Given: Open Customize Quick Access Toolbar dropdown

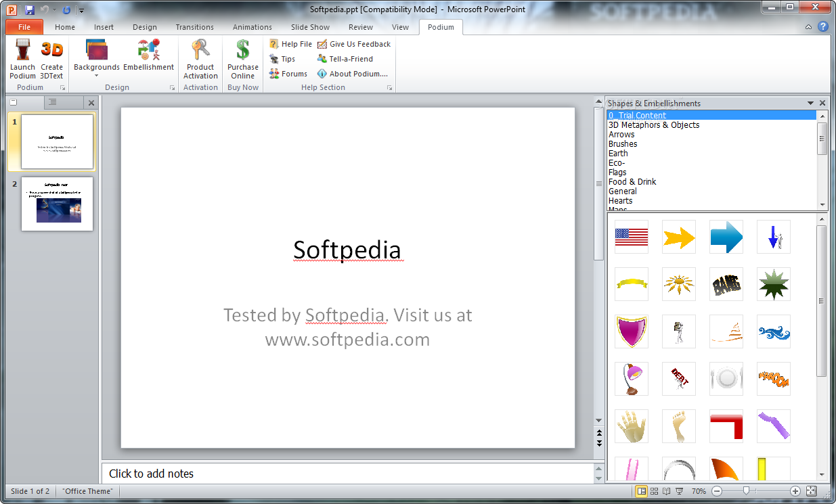Looking at the screenshot, I should coord(81,10).
